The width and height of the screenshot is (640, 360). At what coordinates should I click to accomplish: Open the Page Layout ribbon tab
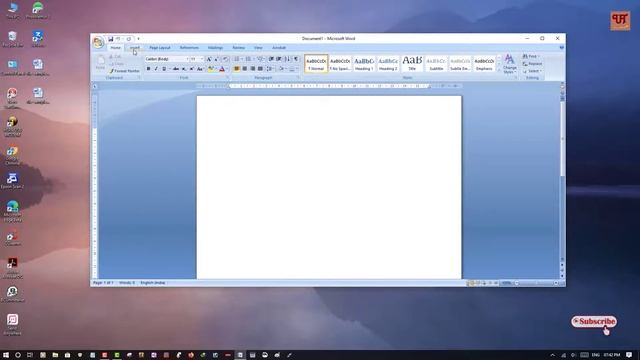[160, 48]
